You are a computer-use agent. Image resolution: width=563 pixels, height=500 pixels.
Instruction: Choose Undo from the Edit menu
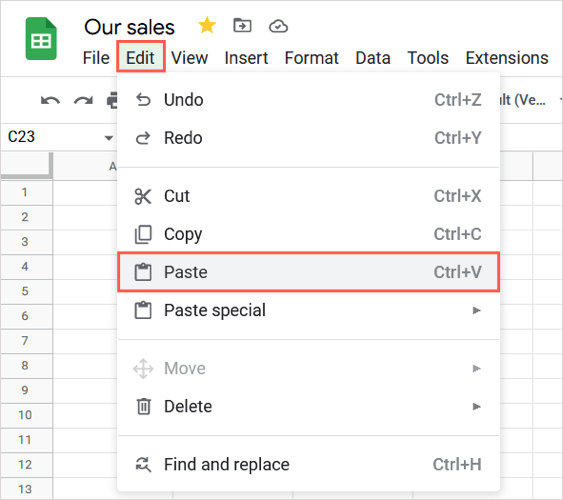308,100
